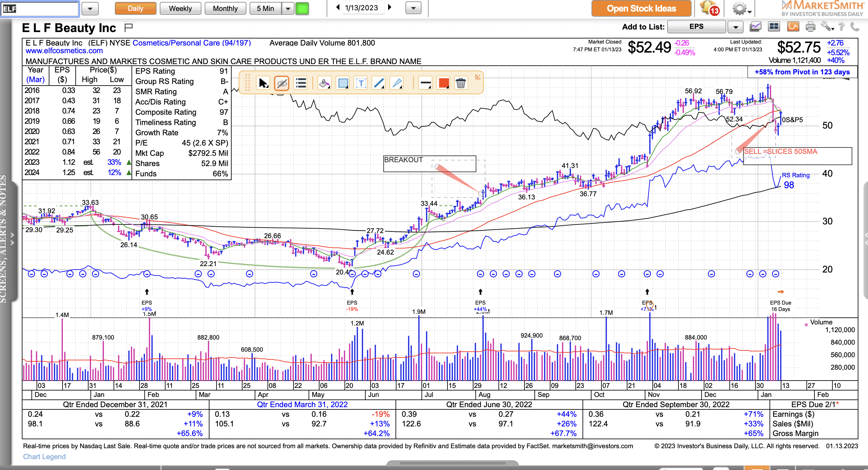Click the EPS add-to-list button
This screenshot has height=470, width=868.
pos(696,27)
